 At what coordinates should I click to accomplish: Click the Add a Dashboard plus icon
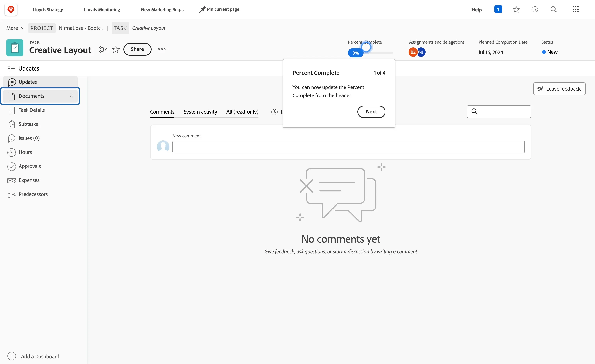[12, 356]
